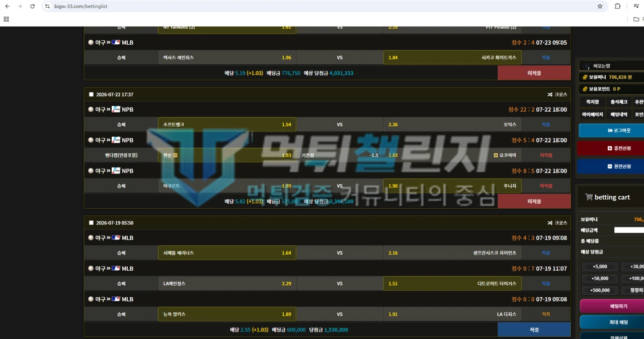
Task: Click the browser forward arrow
Action: coord(20,6)
